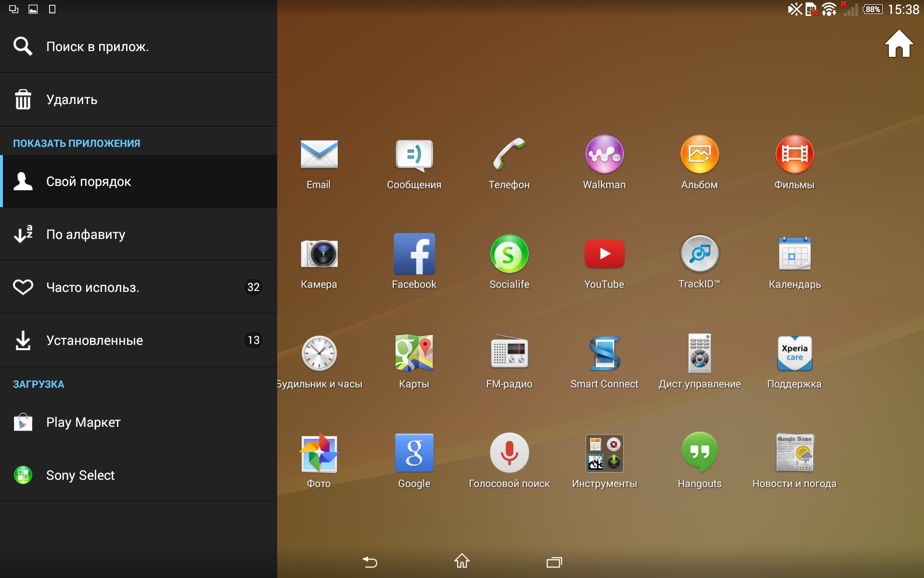Open Sony Select from the sidebar
Screen dimensions: 924x578
[x=139, y=475]
